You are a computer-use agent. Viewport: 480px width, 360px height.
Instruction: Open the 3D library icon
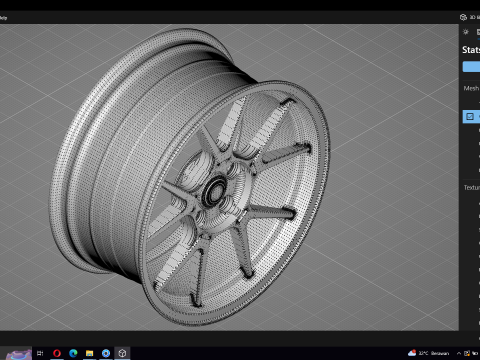click(x=463, y=17)
